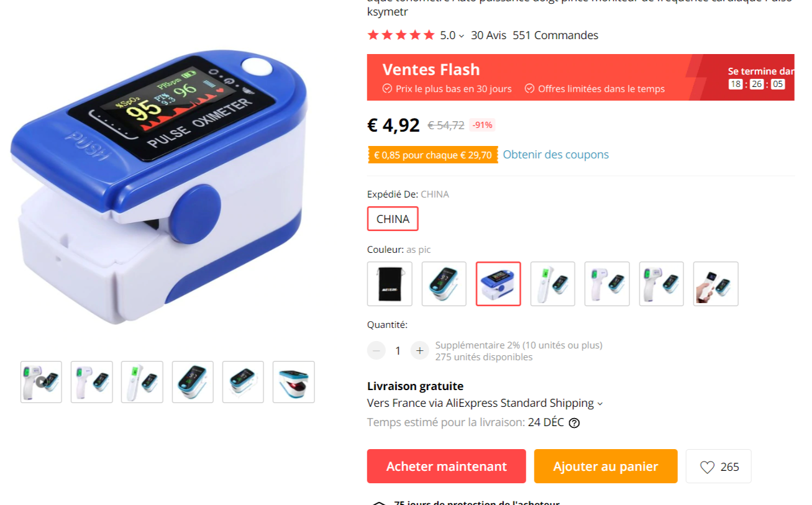
Task: Open the single white thermometer thumbnail
Action: [142, 382]
